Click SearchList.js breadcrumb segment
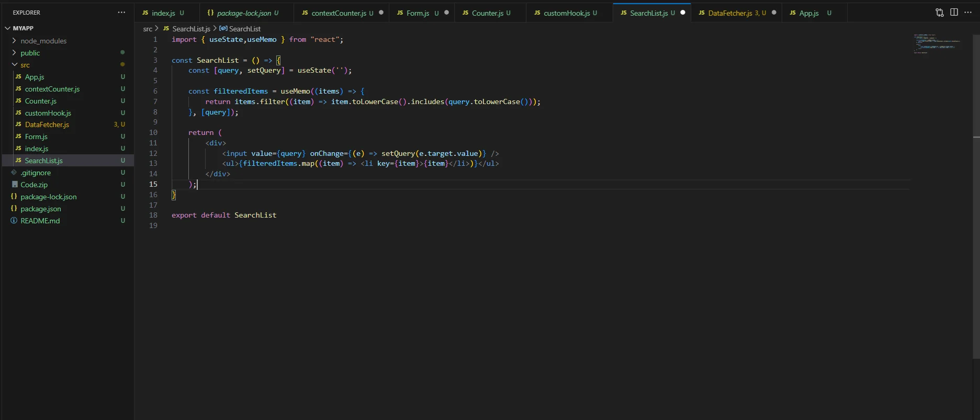 pyautogui.click(x=191, y=29)
